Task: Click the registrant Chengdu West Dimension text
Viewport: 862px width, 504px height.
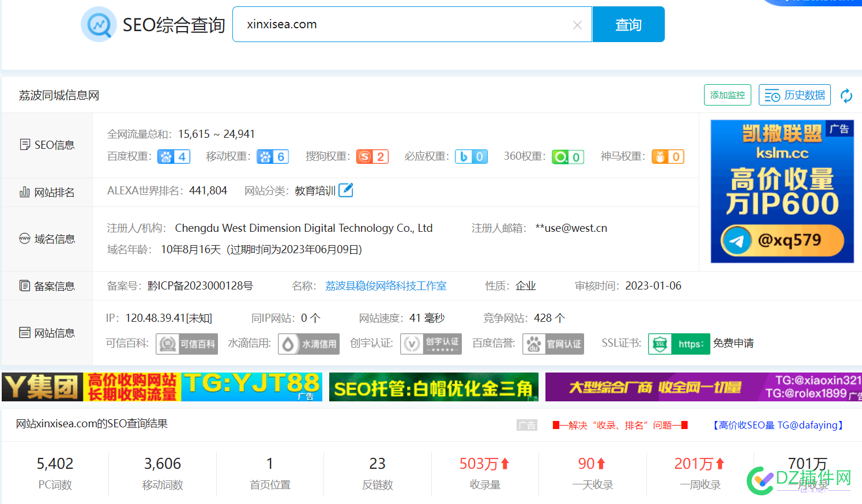Action: [304, 228]
